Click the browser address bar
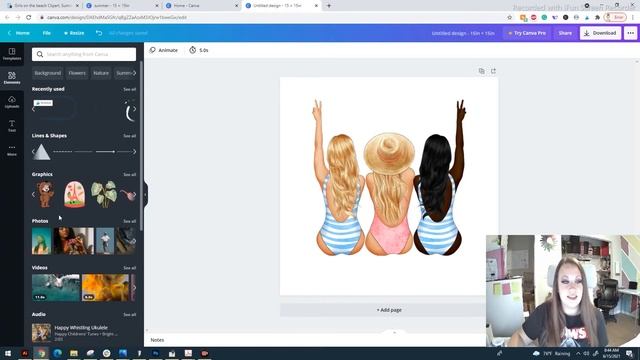640x360 pixels. click(x=269, y=17)
